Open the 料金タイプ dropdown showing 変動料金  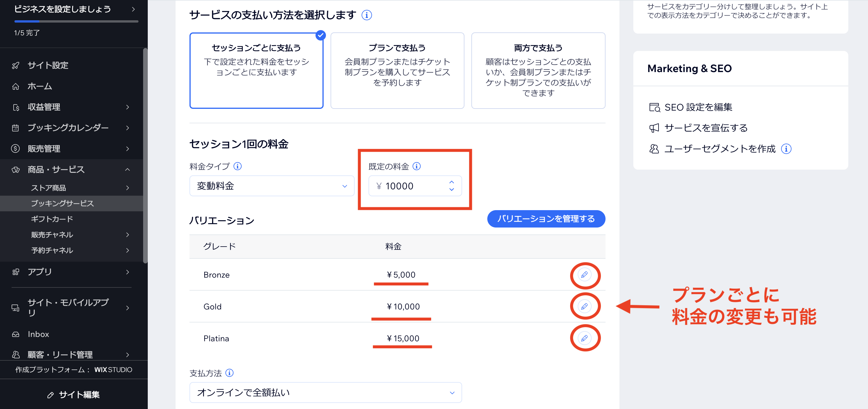[271, 186]
